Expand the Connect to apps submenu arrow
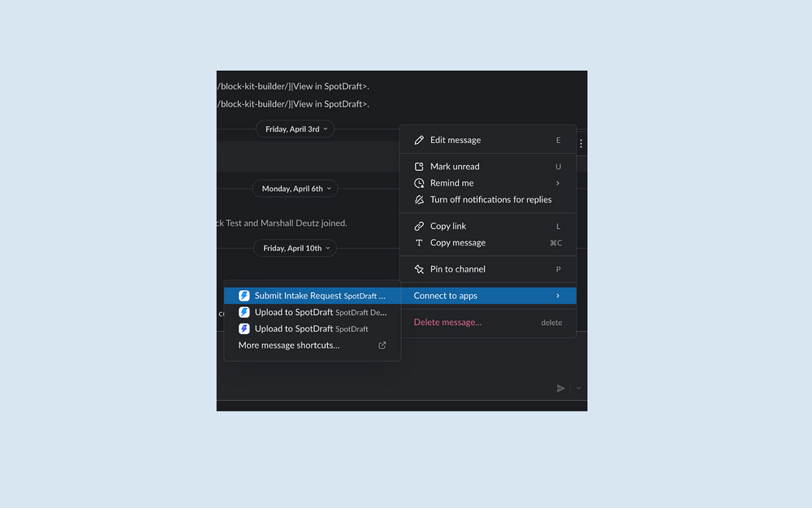The width and height of the screenshot is (812, 508). [x=558, y=296]
